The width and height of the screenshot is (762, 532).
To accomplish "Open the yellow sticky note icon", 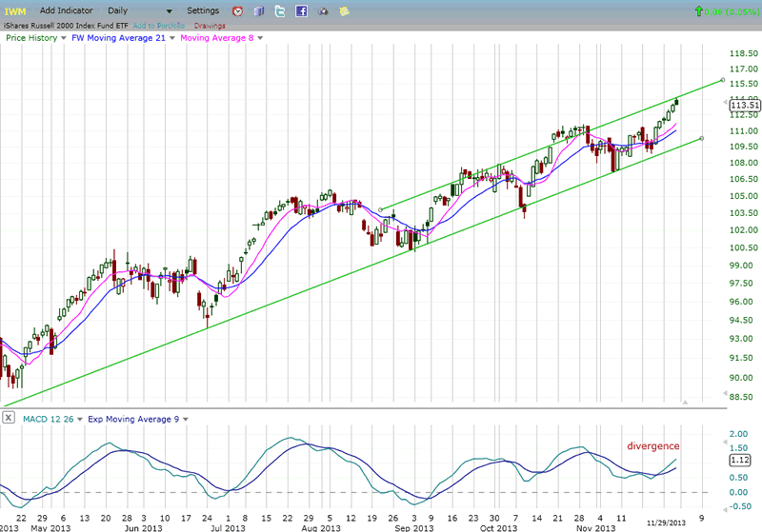I will tap(344, 10).
